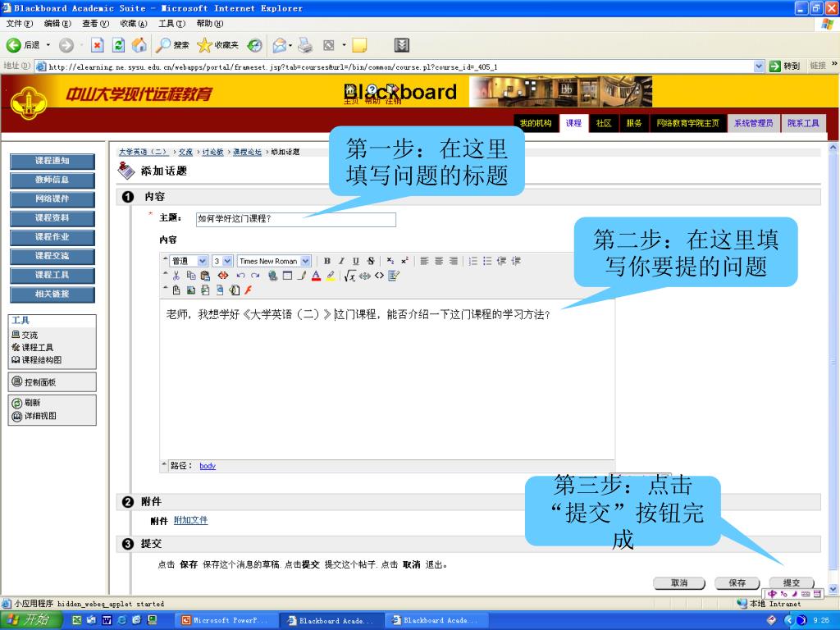840x630 pixels.
Task: Click the 附加文件 attachment link
Action: pyautogui.click(x=190, y=520)
